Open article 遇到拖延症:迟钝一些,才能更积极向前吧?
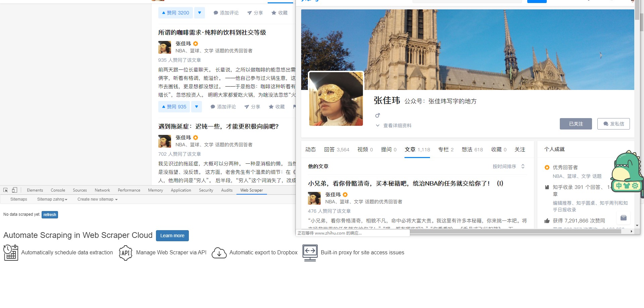 218,126
